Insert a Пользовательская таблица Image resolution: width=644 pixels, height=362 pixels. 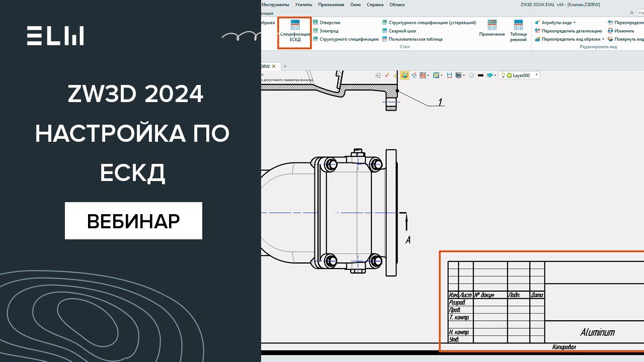tap(412, 39)
